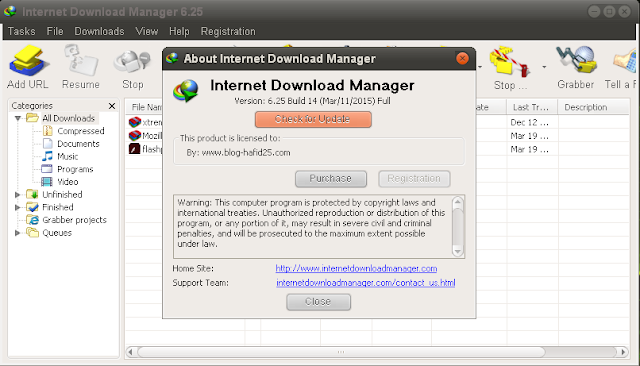640x366 pixels.
Task: Click the Unfinished folder icon
Action: [32, 194]
